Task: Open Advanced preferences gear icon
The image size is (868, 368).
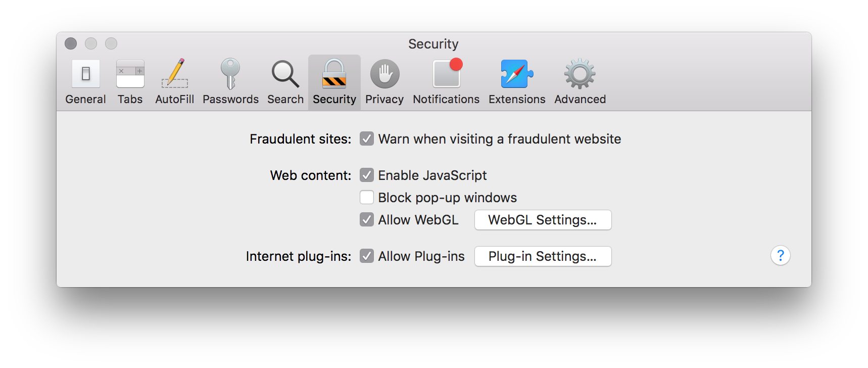Action: point(580,74)
